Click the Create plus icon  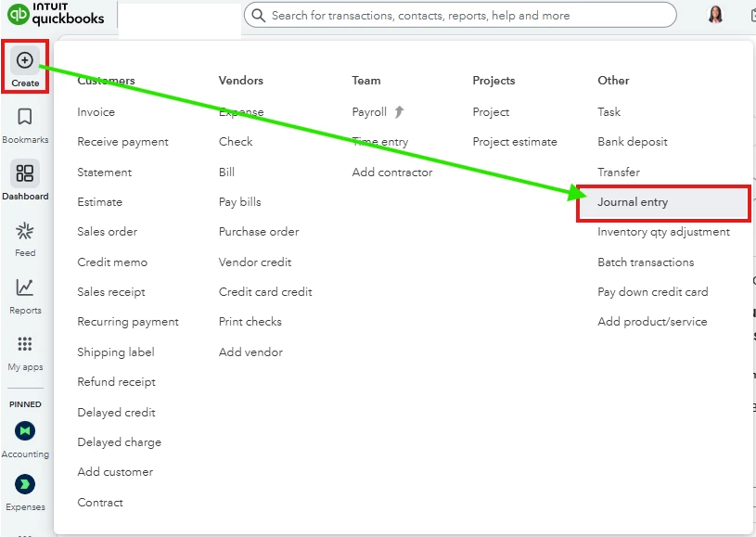25,60
